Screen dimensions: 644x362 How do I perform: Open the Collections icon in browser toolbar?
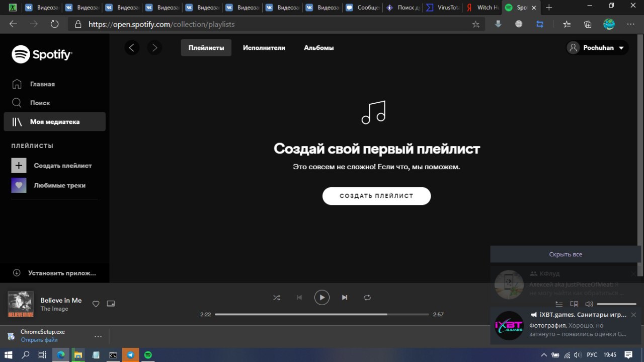point(588,24)
